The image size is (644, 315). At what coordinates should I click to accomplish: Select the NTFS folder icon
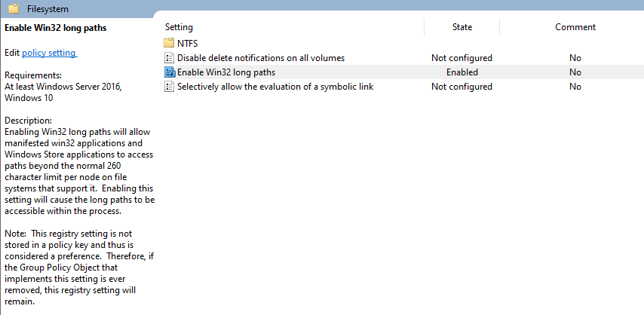click(x=169, y=44)
